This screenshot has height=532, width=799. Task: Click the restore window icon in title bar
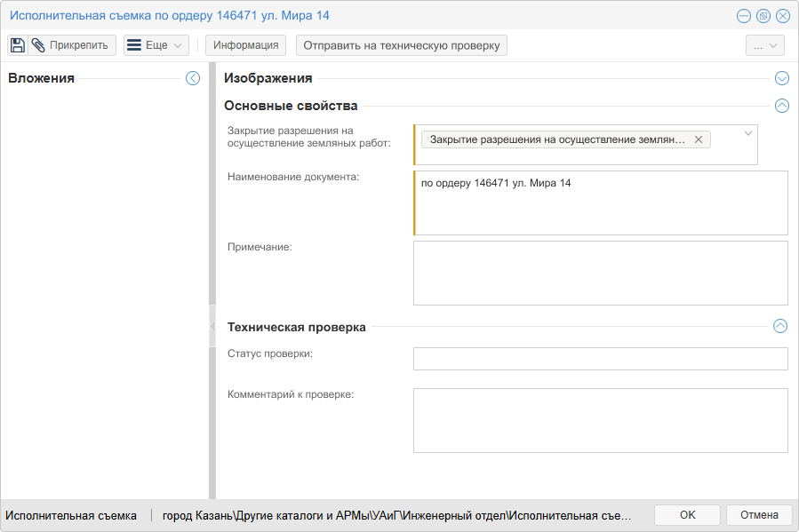(763, 15)
